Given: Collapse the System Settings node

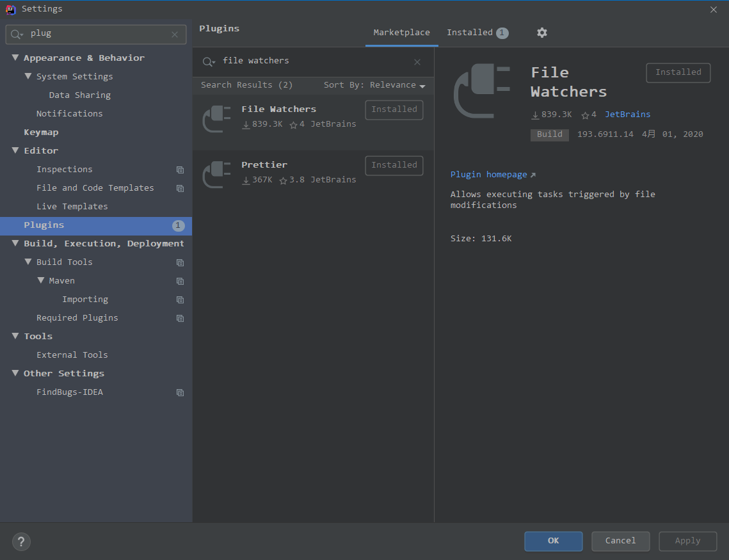Looking at the screenshot, I should [28, 76].
